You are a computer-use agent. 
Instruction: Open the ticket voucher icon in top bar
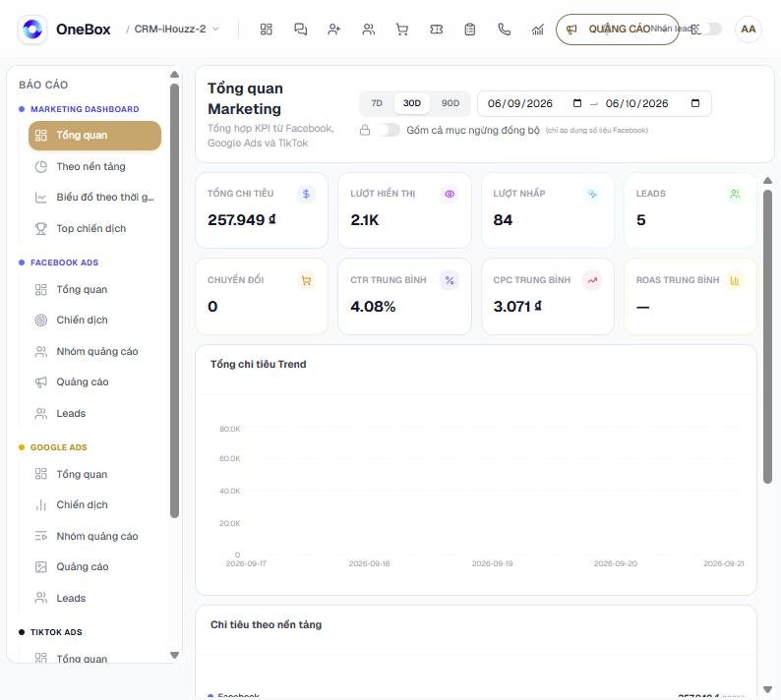click(436, 29)
